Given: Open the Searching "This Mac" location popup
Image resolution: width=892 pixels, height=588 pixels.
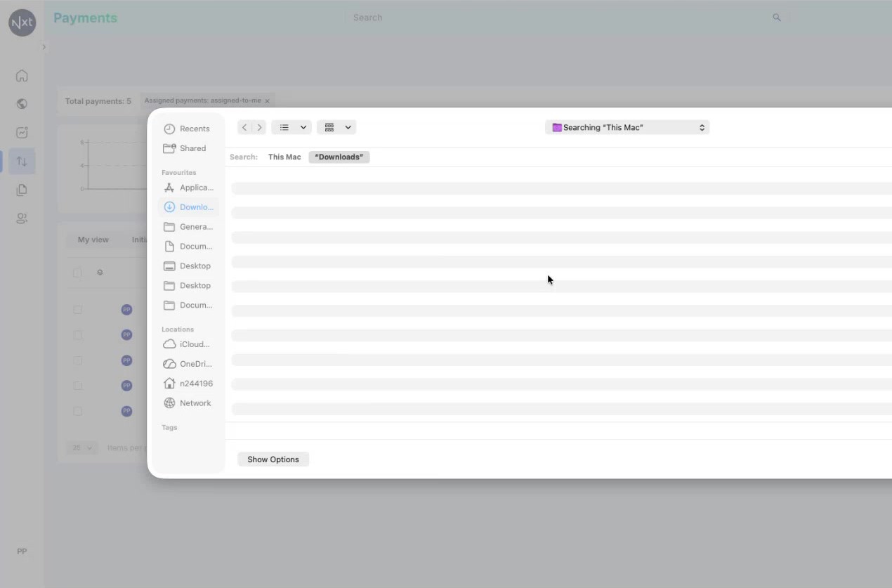Looking at the screenshot, I should [x=627, y=127].
